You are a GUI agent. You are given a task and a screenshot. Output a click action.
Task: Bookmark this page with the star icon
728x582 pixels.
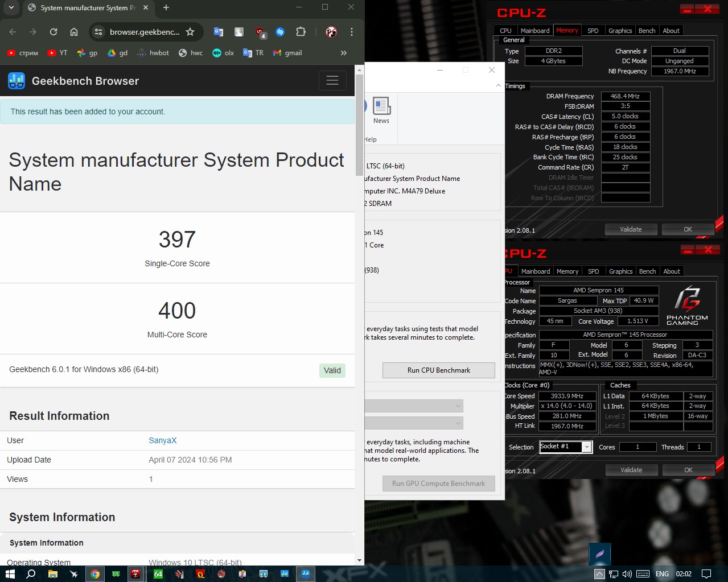point(190,32)
